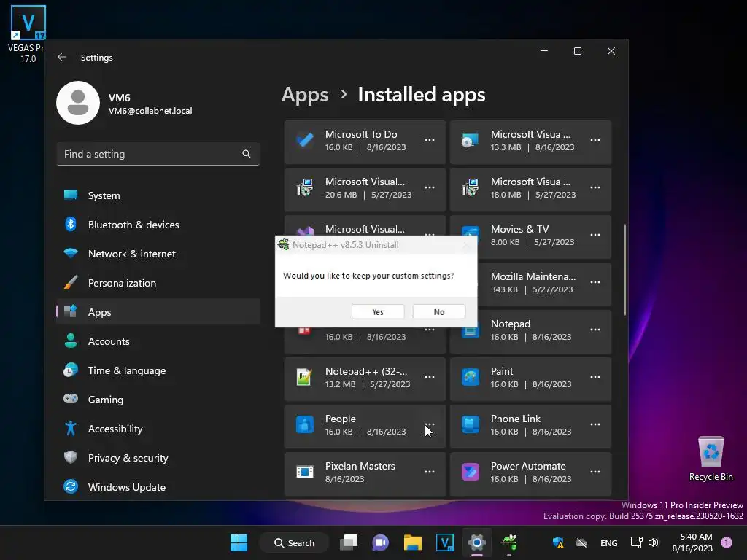747x560 pixels.
Task: Open more options for Microsoft To Do
Action: 429,140
